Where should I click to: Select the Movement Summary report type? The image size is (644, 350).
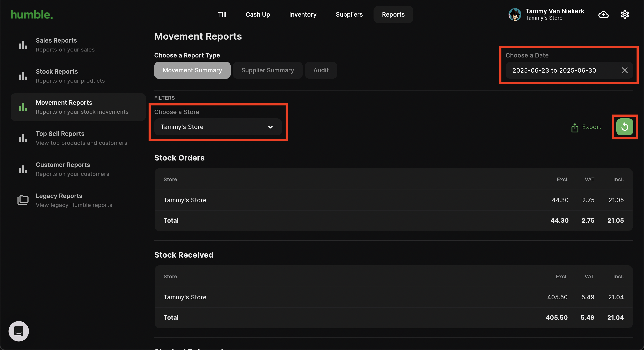(192, 70)
